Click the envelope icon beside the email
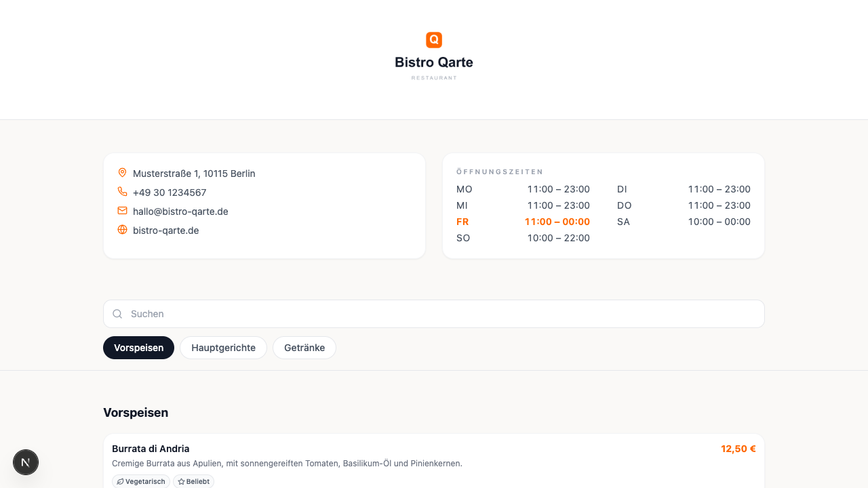Image resolution: width=868 pixels, height=488 pixels. click(122, 211)
